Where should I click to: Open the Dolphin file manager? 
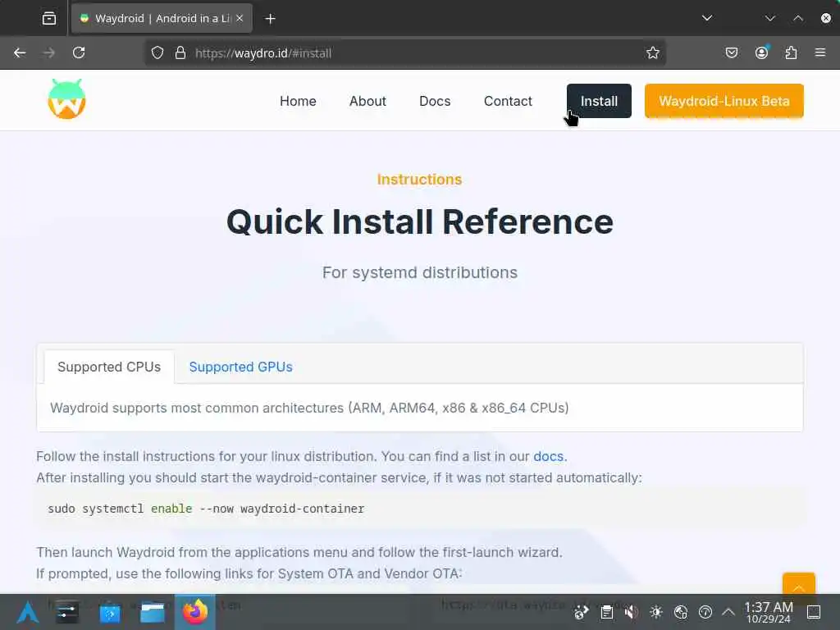coord(152,612)
